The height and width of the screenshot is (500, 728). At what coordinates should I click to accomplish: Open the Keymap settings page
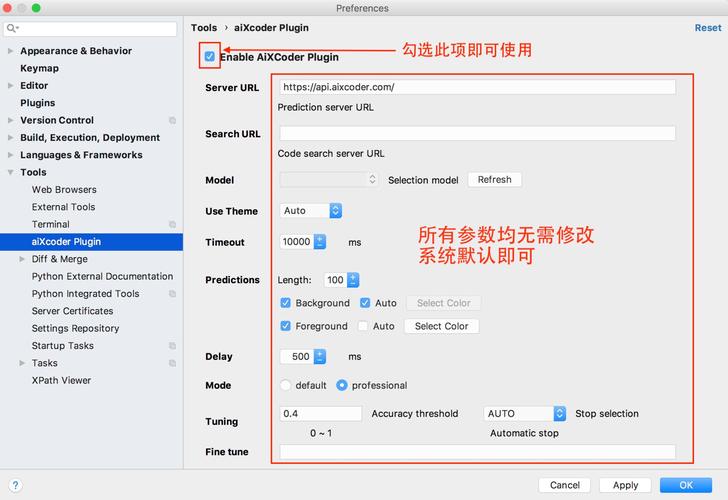pyautogui.click(x=39, y=68)
